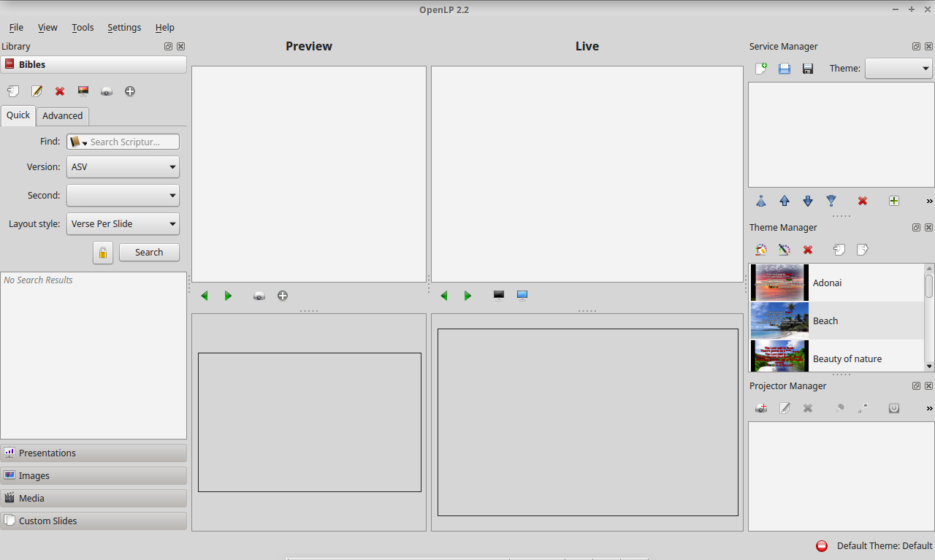
Task: Open the View menu
Action: coord(47,28)
